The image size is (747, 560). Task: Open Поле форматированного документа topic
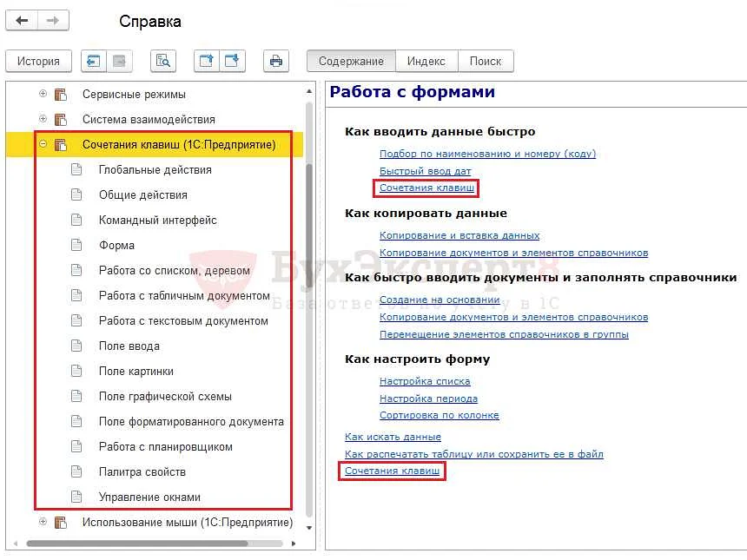click(x=191, y=422)
